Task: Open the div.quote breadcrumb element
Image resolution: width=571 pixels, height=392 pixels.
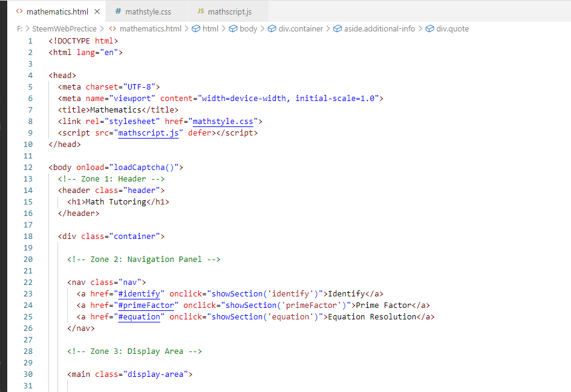Action: pos(452,29)
